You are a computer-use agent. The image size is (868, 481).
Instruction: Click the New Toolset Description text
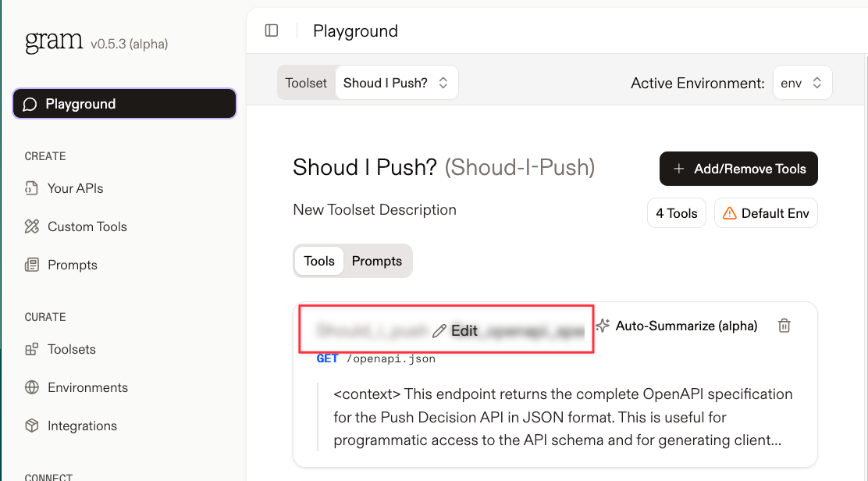pyautogui.click(x=375, y=210)
